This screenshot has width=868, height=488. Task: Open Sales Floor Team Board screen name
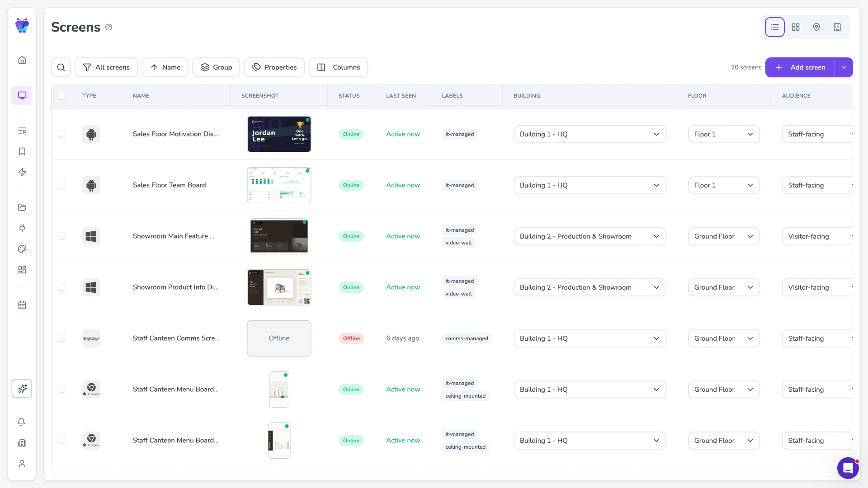169,185
